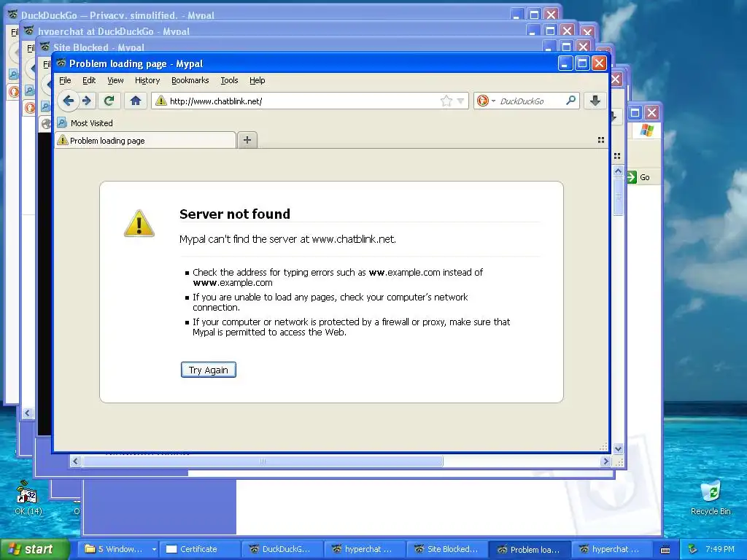Open Recycle Bin on desktop
The height and width of the screenshot is (560, 747).
[x=711, y=498]
